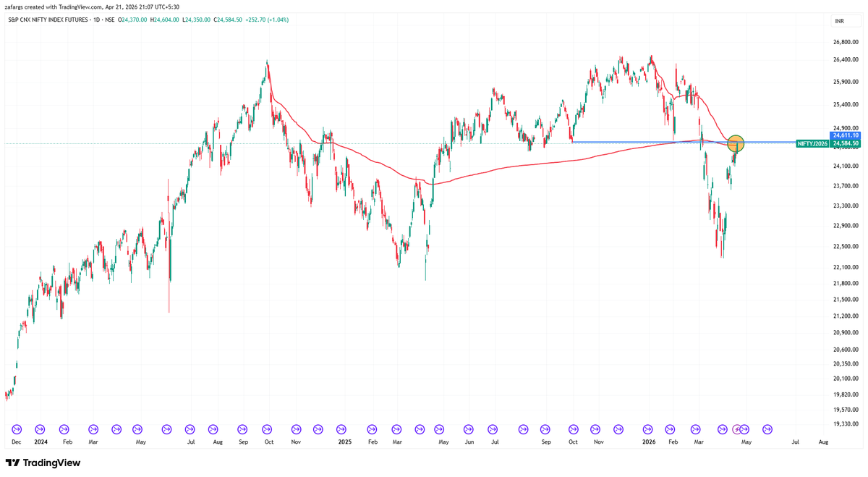Select the orange circle drawing on the chart
This screenshot has width=868, height=477.
click(x=735, y=143)
